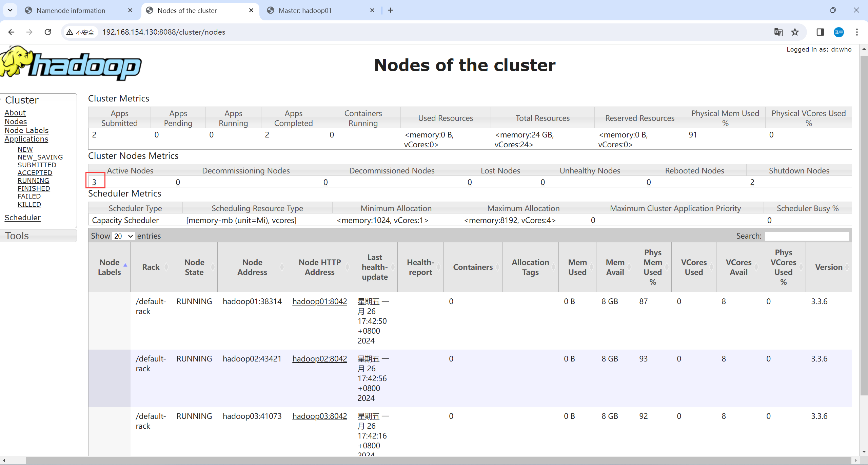Open a new browser tab
Screen dimensions: 868x465
391,10
